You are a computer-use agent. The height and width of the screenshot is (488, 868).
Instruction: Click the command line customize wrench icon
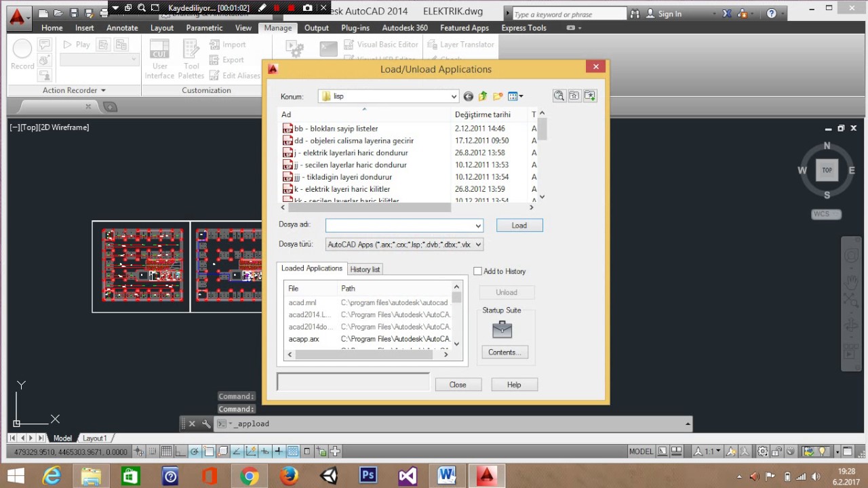(206, 424)
